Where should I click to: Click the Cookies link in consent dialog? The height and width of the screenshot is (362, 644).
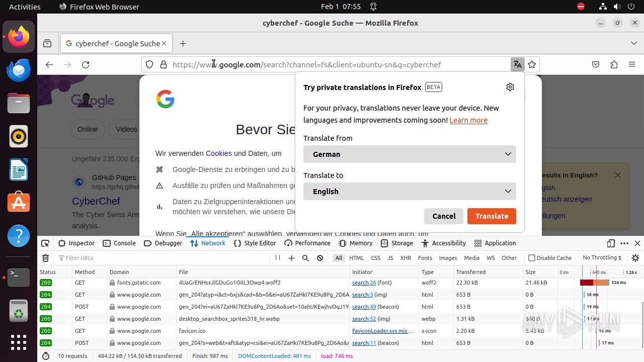click(219, 153)
